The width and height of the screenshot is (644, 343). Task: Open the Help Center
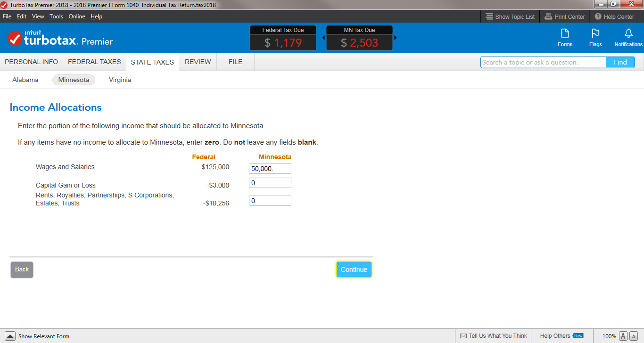click(614, 16)
